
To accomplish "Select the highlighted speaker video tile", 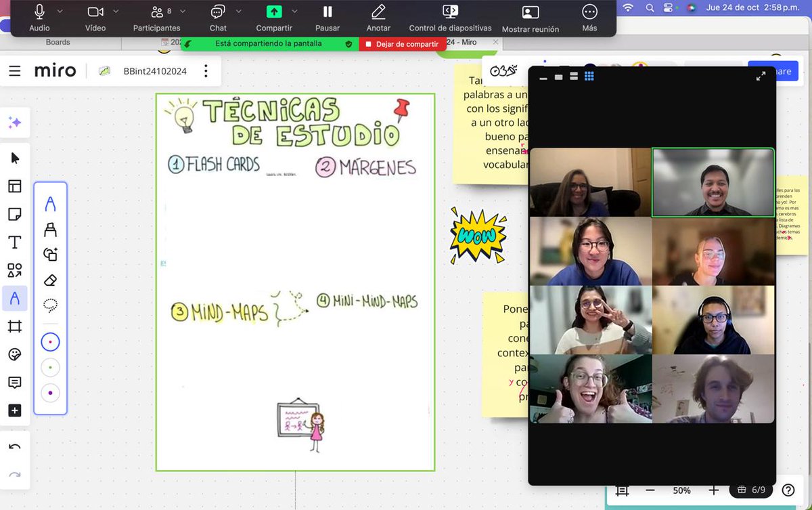I will [x=713, y=182].
